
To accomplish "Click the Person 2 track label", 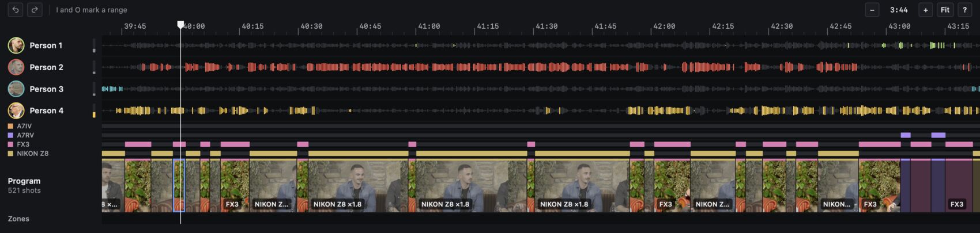I will pos(47,67).
